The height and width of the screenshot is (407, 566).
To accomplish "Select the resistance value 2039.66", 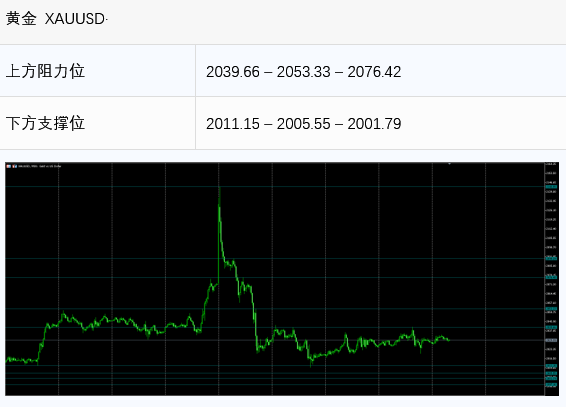I will coord(233,72).
